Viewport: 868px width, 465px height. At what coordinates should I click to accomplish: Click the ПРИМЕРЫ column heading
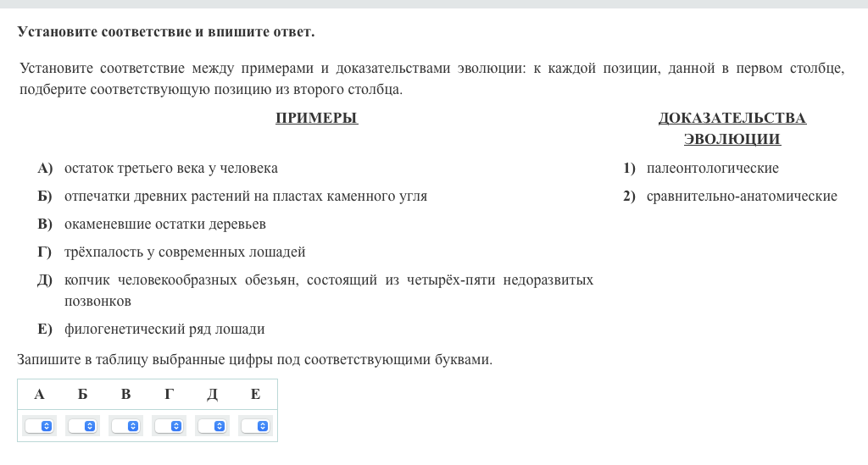point(316,119)
